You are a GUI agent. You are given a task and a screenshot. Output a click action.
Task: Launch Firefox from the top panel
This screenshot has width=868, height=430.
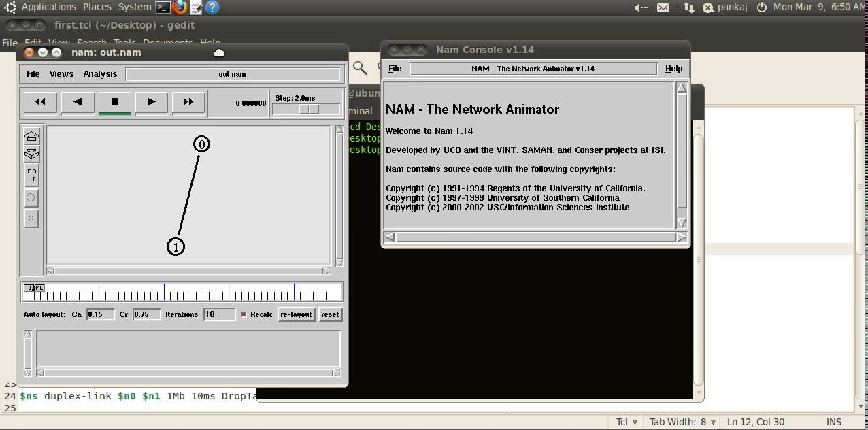coord(179,7)
